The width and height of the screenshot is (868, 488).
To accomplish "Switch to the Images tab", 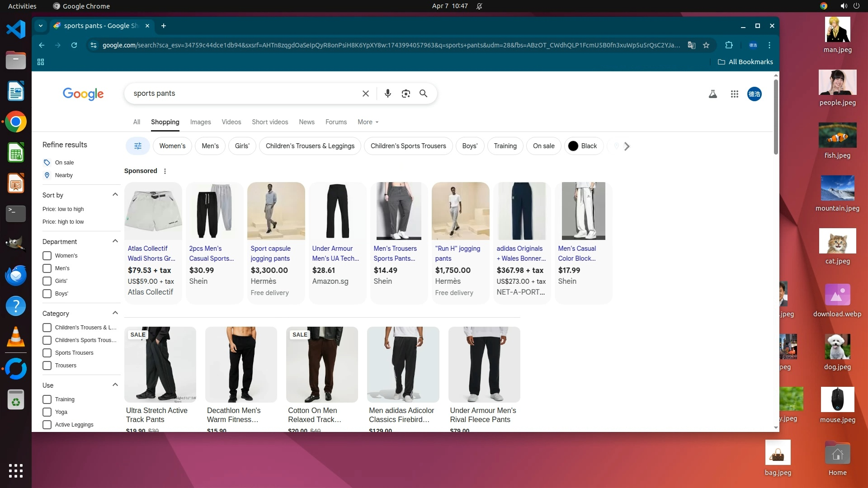I will pyautogui.click(x=200, y=122).
